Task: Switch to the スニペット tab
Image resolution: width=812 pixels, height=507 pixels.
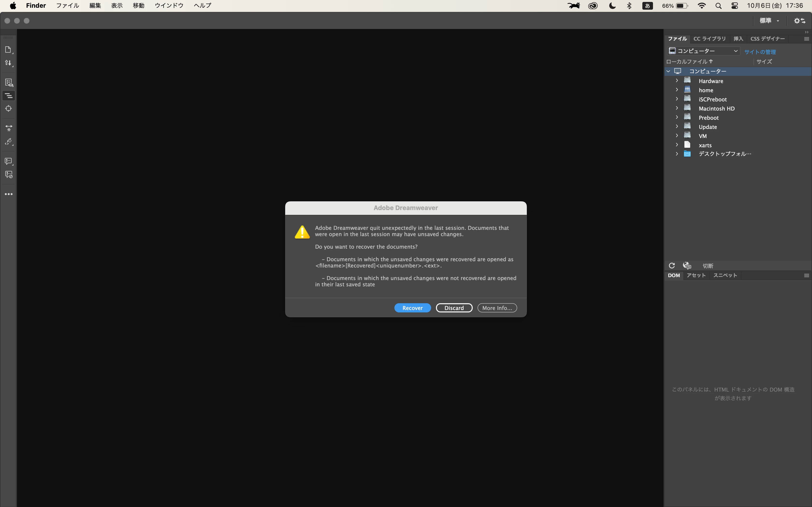Action: [725, 275]
